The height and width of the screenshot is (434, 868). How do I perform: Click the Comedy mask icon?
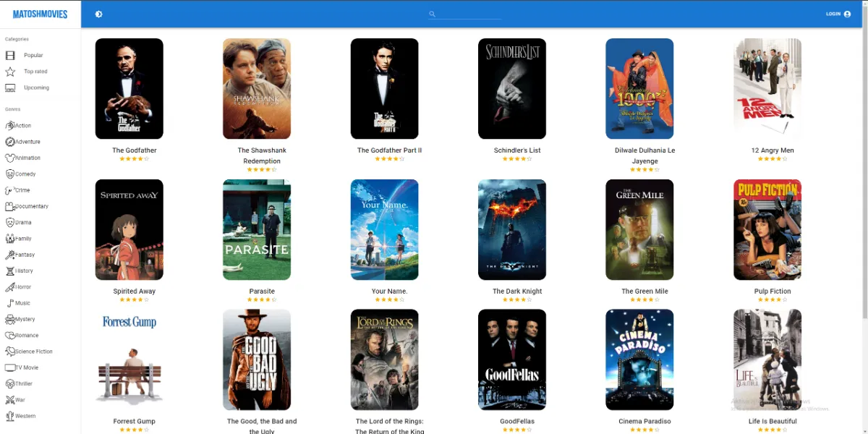[10, 174]
